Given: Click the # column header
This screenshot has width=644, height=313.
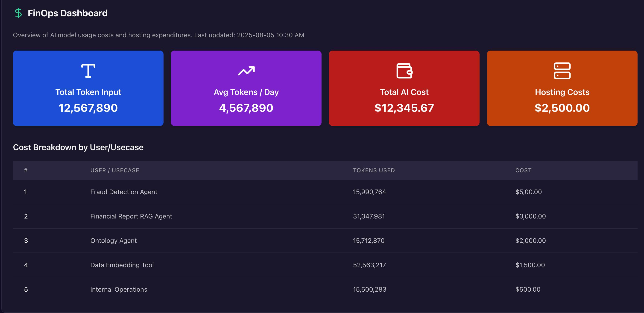Looking at the screenshot, I should 26,170.
